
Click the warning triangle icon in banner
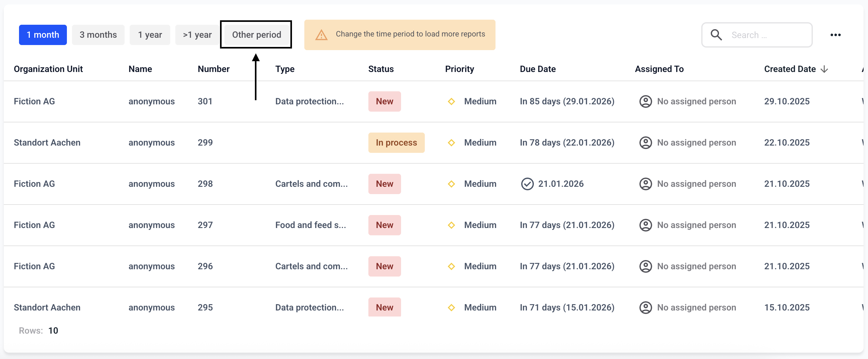coord(321,35)
